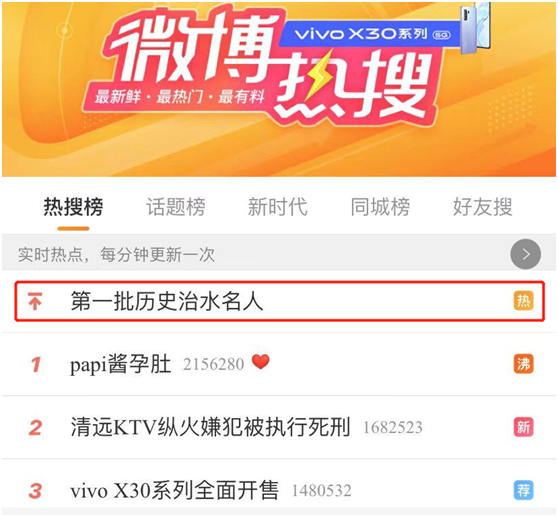558x517 pixels.
Task: Click the vivo phone image in banner
Action: click(x=475, y=28)
